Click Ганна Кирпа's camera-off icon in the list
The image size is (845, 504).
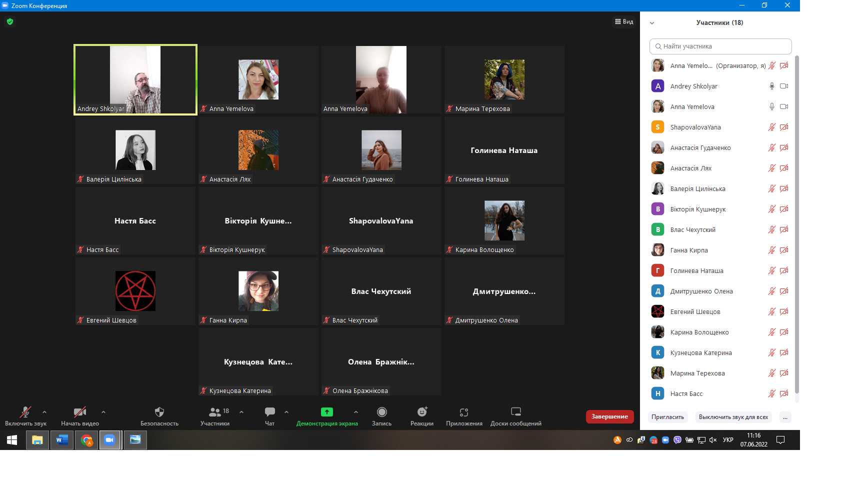[784, 250]
